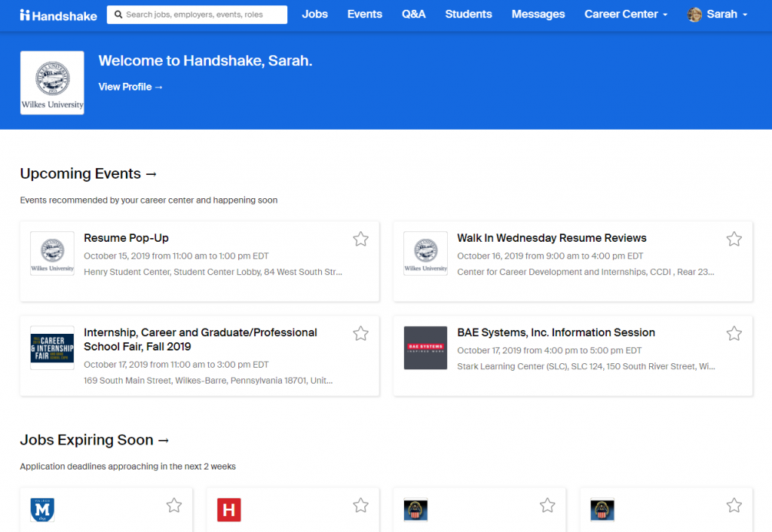
Task: Open Sarah's profile avatar in the header
Action: [x=694, y=15]
